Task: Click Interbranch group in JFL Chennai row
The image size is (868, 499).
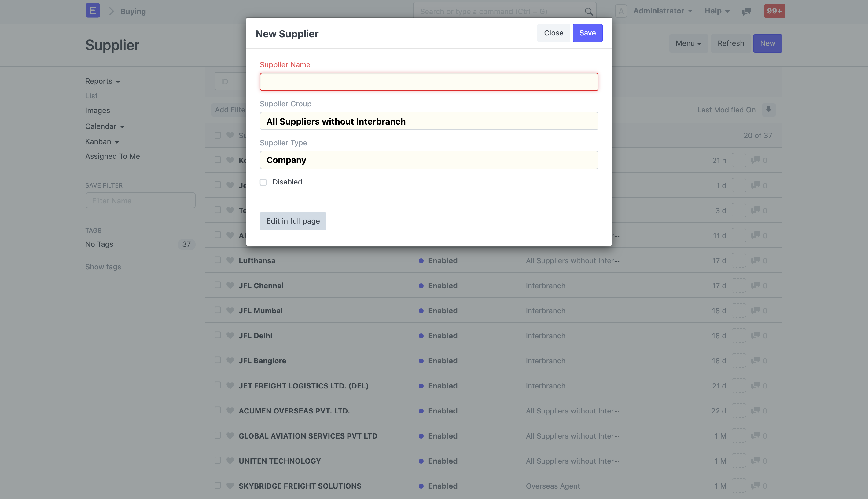Action: (545, 286)
